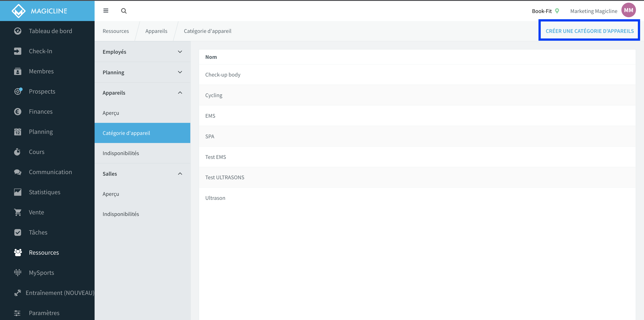Open the Cycling category row
Screen dimensions: 644x320
(417, 95)
